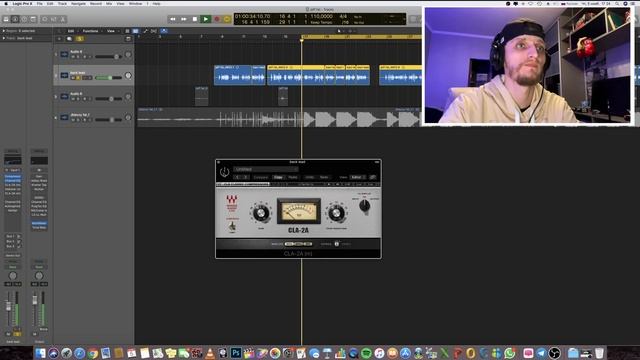The image size is (640, 360).
Task: Click the plugin Undo button
Action: click(310, 177)
